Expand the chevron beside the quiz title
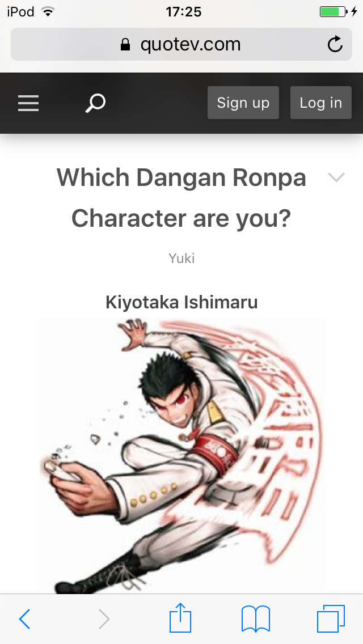The image size is (363, 644). click(x=336, y=177)
